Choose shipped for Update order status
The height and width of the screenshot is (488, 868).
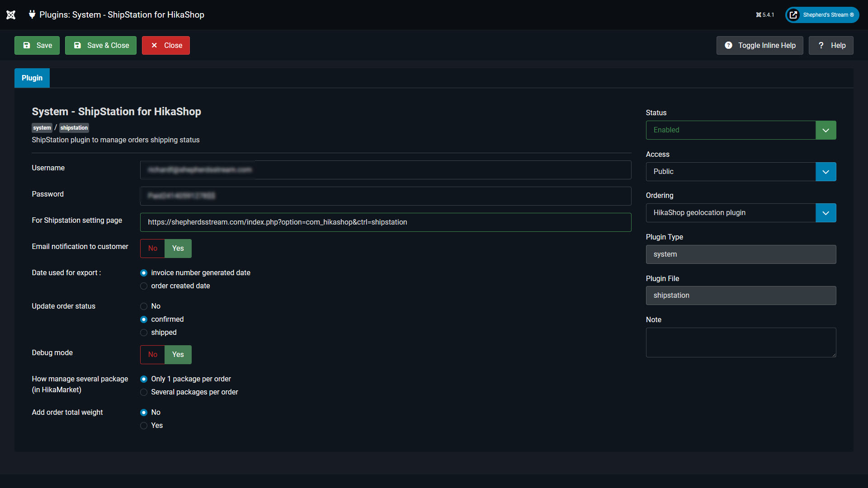[x=144, y=333]
